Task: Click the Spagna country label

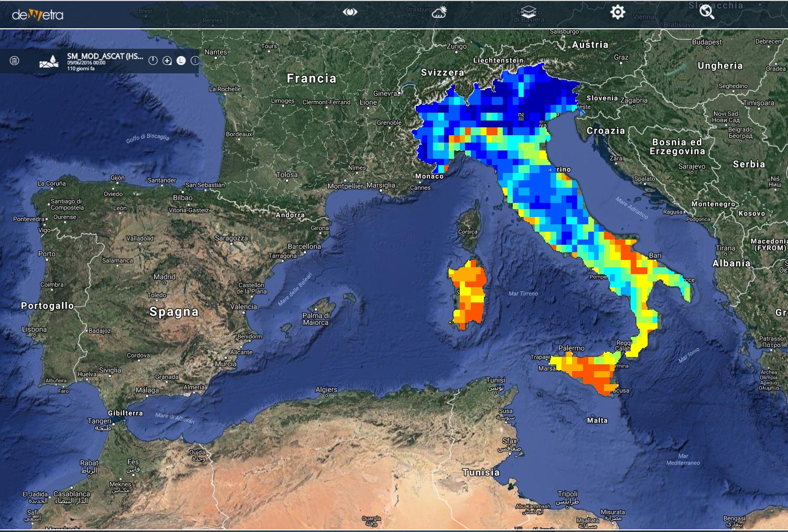Action: coord(174,312)
